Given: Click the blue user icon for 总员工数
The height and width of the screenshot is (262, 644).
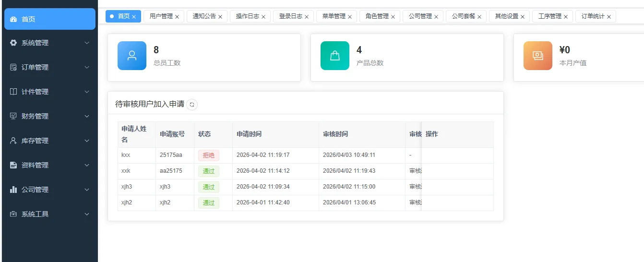Looking at the screenshot, I should click(x=132, y=56).
